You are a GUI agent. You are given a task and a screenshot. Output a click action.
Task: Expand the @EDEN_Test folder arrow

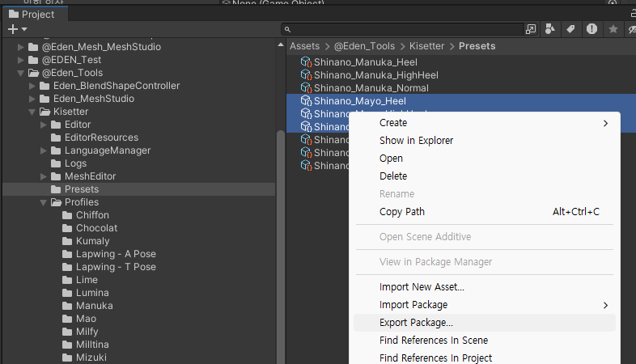pyautogui.click(x=21, y=60)
